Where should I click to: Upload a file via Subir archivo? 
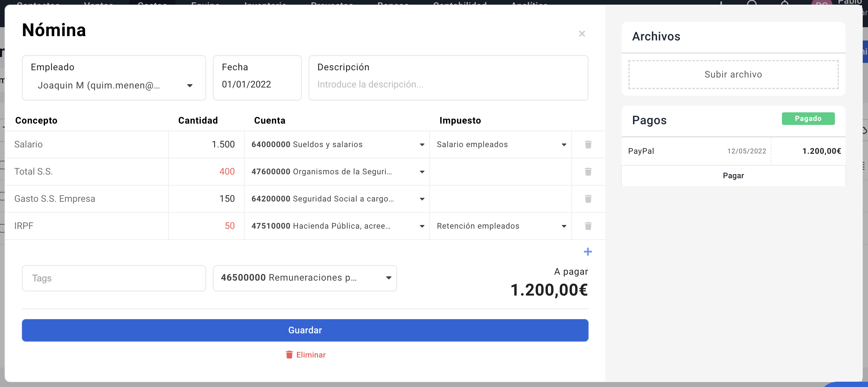click(733, 75)
